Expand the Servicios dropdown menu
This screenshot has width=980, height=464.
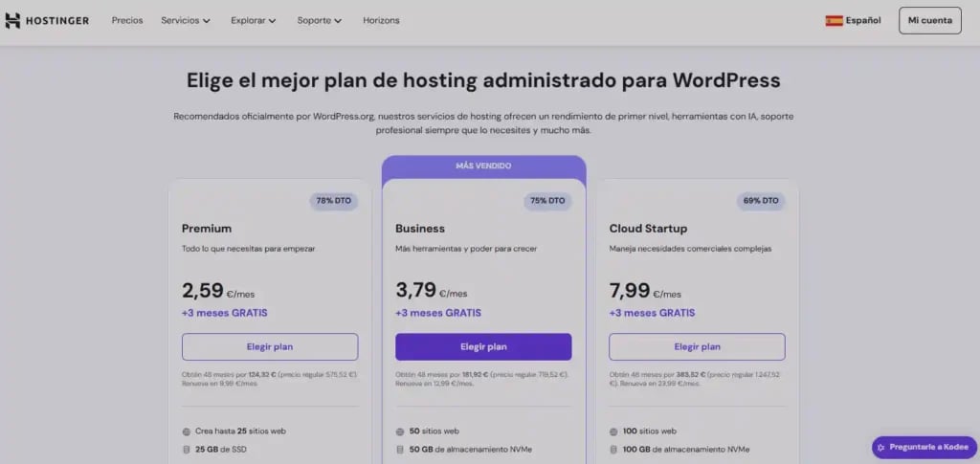[x=186, y=21]
